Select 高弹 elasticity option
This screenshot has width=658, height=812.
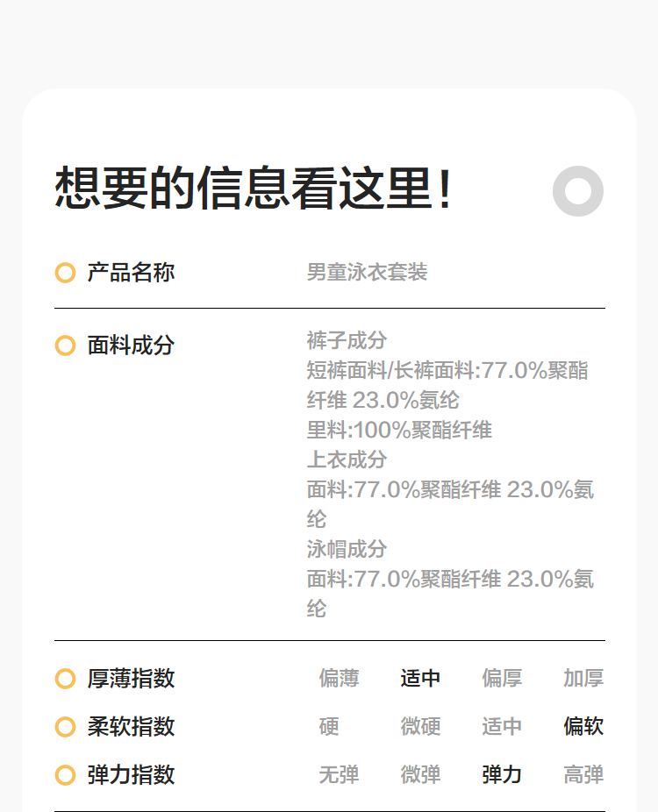[x=583, y=775]
